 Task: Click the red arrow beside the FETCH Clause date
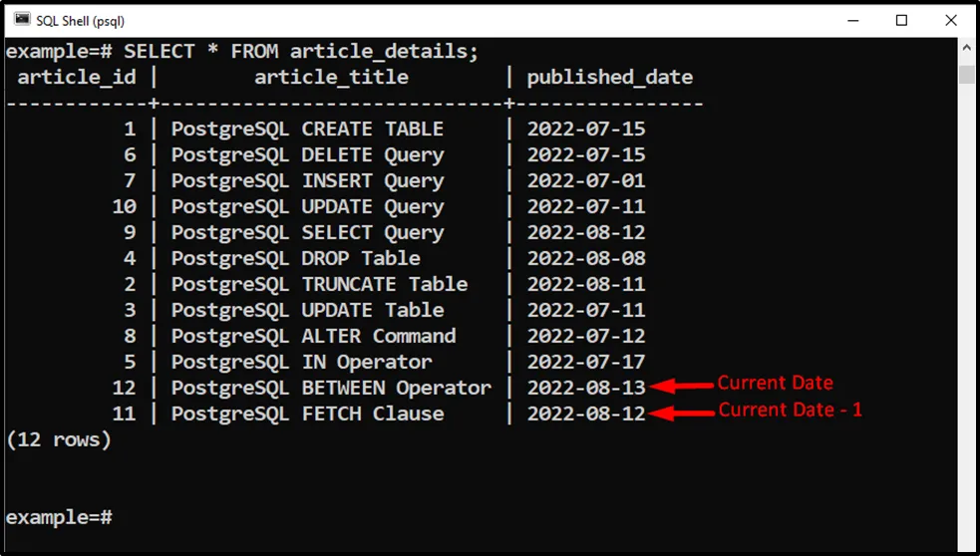click(x=680, y=414)
